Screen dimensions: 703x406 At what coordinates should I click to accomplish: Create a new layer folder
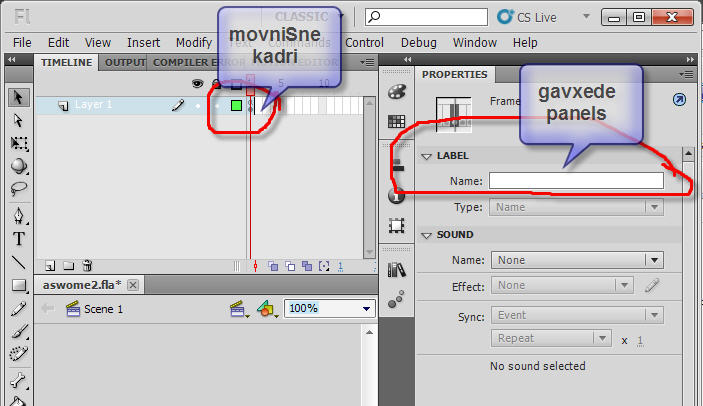point(69,266)
